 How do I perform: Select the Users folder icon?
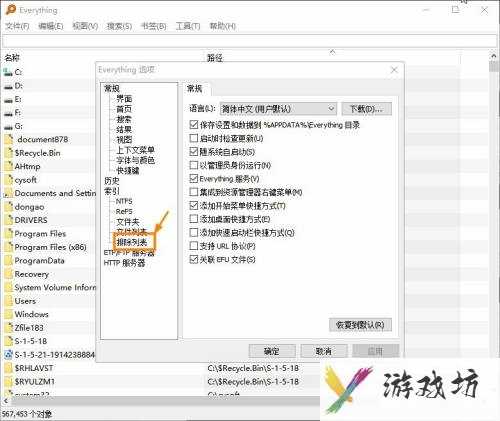pyautogui.click(x=9, y=301)
